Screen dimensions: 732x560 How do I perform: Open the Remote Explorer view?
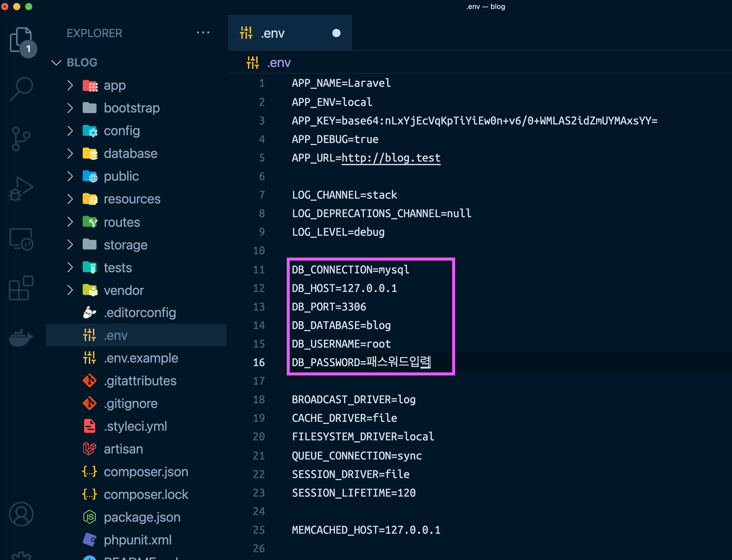click(x=21, y=239)
